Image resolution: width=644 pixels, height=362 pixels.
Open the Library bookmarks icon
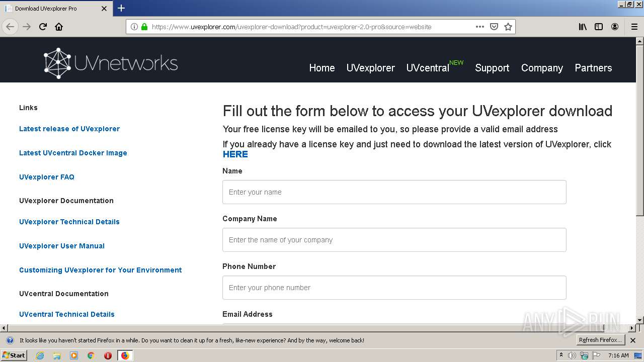(583, 27)
